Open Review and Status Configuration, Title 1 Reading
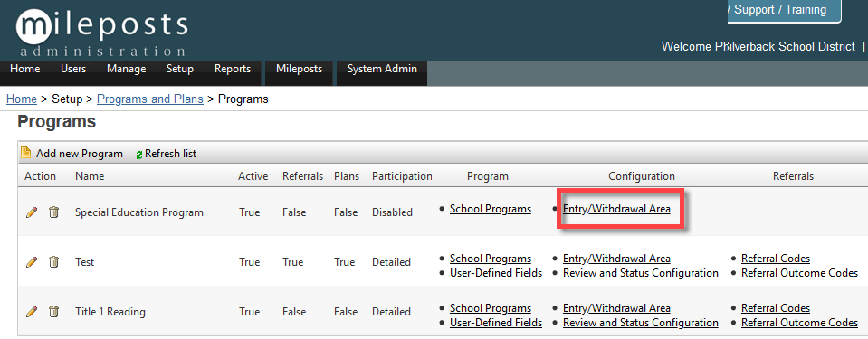The width and height of the screenshot is (868, 339). click(641, 323)
